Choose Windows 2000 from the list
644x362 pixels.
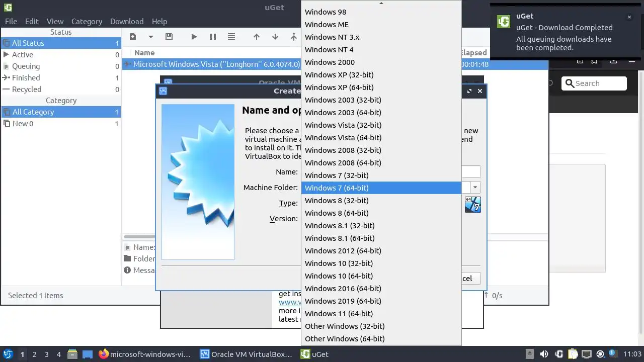[381, 62]
